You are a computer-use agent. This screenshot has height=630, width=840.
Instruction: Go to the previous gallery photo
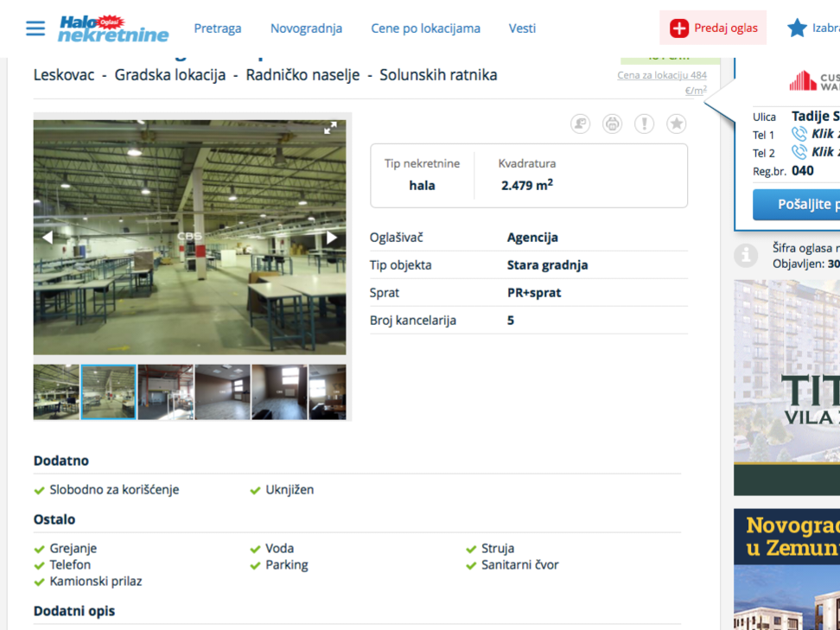click(x=48, y=238)
